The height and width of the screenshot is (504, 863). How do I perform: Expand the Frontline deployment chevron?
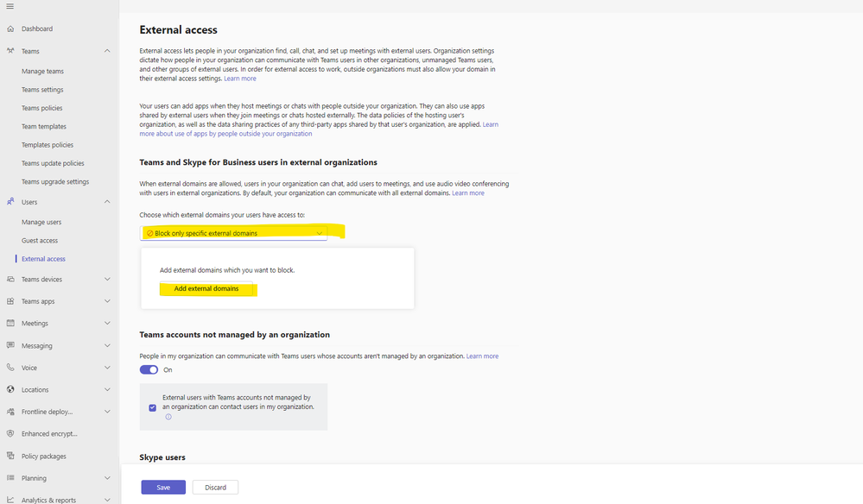pyautogui.click(x=107, y=411)
